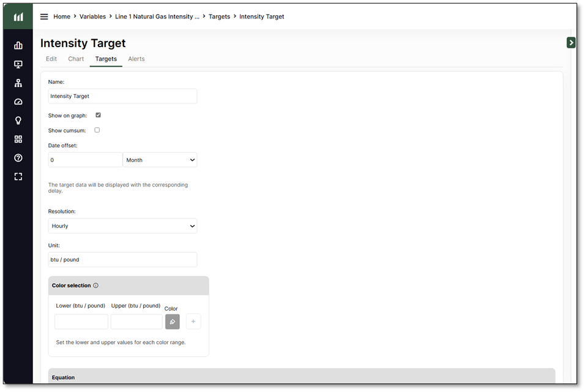Click the Name input field
This screenshot has height=392, width=585.
[123, 96]
